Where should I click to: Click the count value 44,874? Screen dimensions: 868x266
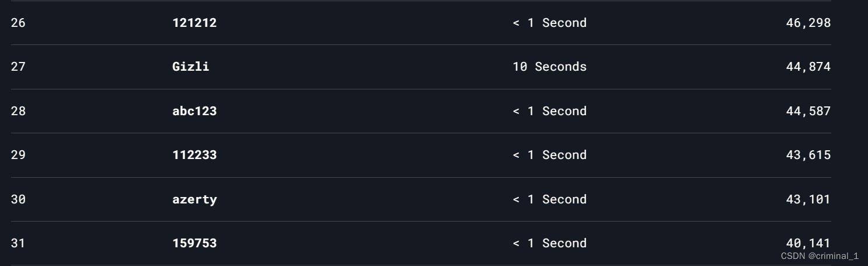pos(808,67)
